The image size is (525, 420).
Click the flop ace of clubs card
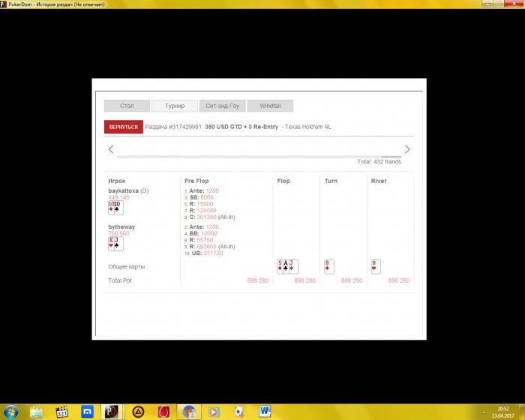coord(286,266)
